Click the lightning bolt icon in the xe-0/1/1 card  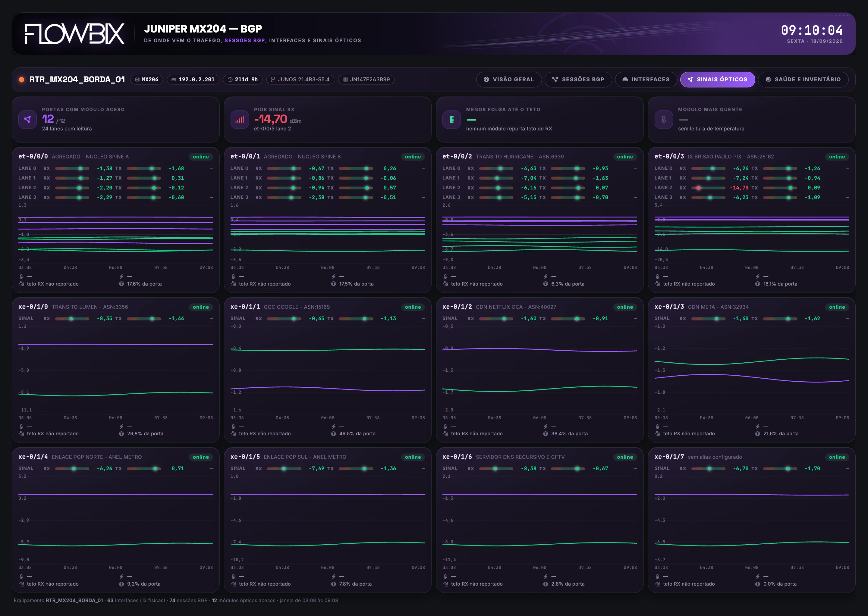tap(334, 427)
